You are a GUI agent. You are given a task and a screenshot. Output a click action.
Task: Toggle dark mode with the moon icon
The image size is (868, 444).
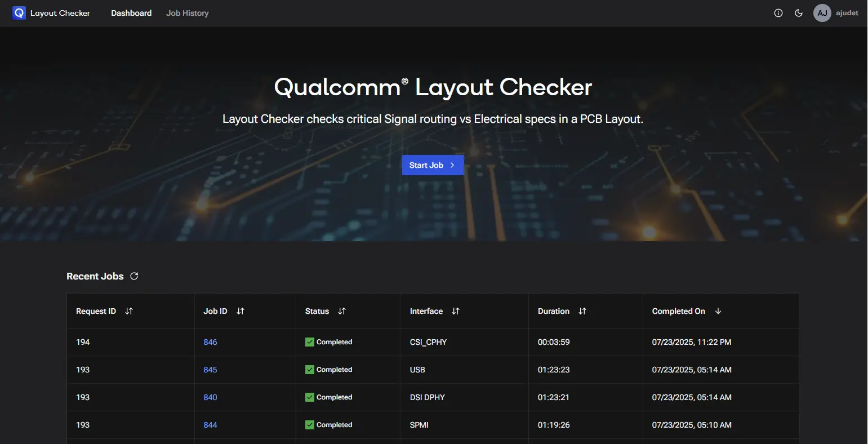point(799,13)
